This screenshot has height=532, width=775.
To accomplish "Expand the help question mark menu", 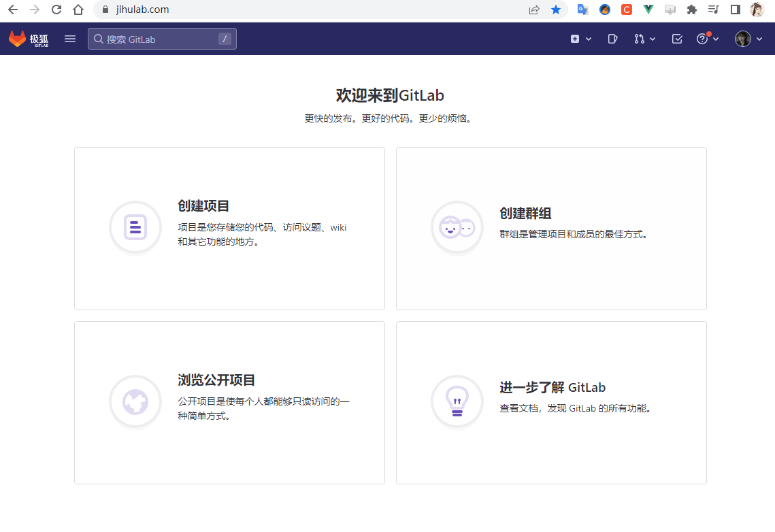I will (x=707, y=39).
